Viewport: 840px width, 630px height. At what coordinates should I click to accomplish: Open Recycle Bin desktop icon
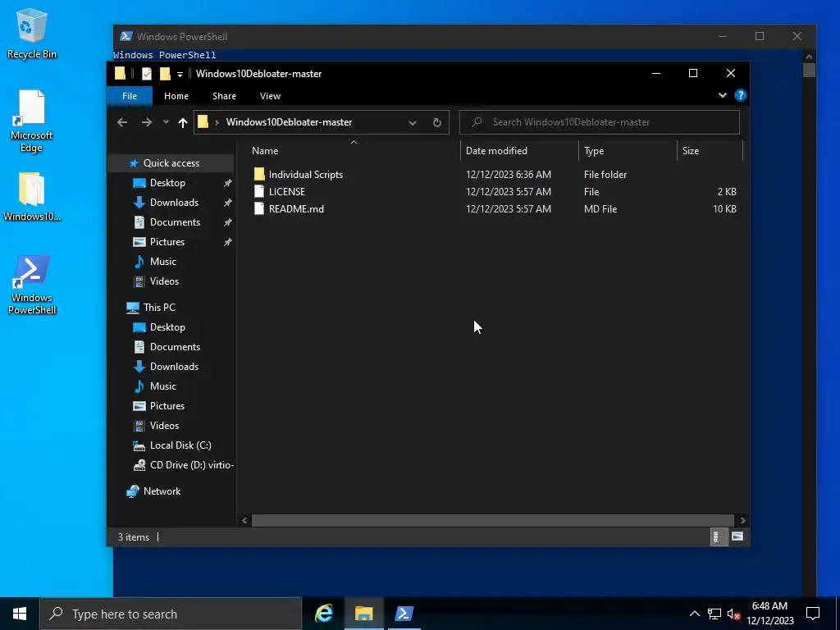tap(32, 34)
